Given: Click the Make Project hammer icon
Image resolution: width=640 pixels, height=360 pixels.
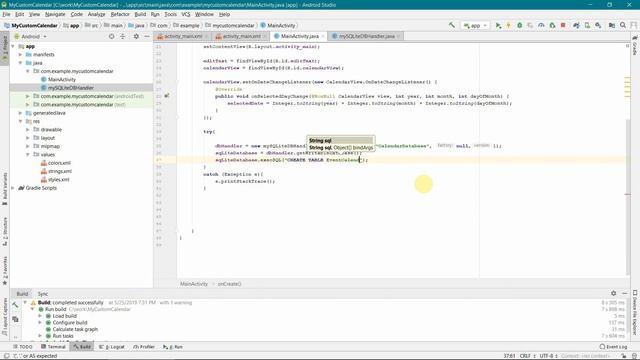Looking at the screenshot, I should tap(452, 25).
